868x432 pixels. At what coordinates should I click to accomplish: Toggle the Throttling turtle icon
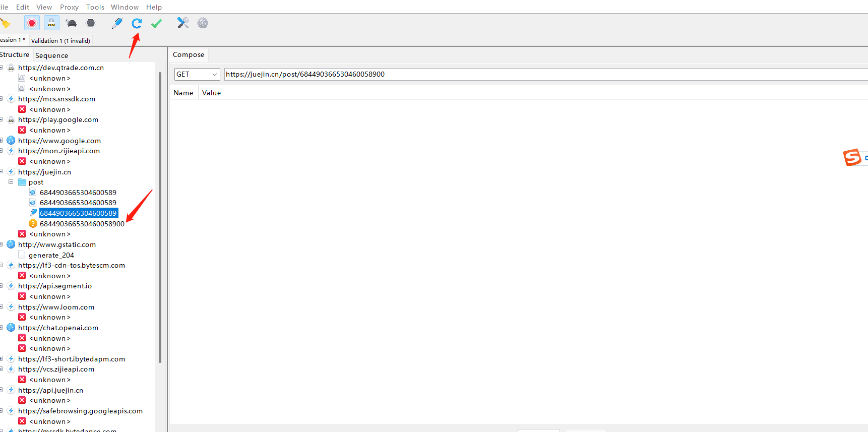(x=72, y=23)
